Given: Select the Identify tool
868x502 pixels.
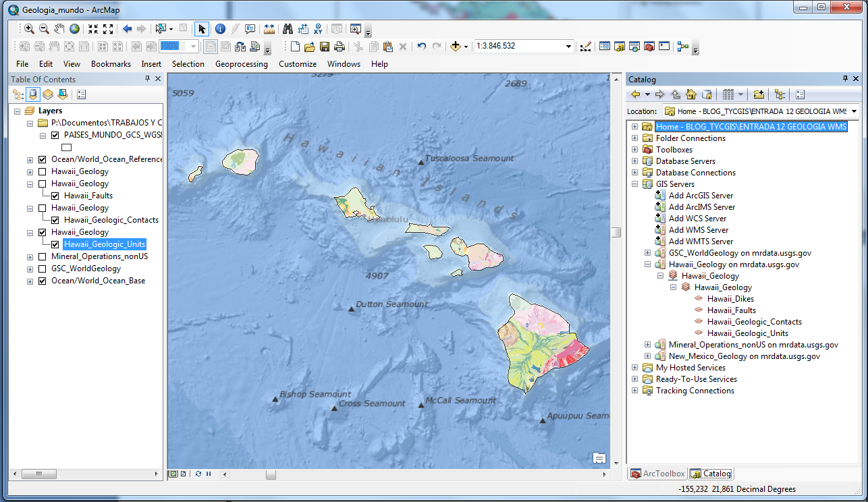Looking at the screenshot, I should (x=220, y=29).
